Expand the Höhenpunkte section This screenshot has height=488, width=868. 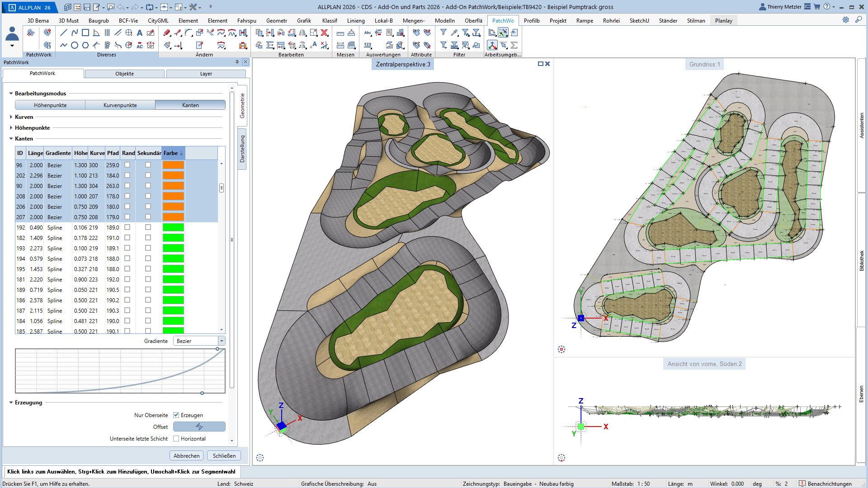point(11,128)
